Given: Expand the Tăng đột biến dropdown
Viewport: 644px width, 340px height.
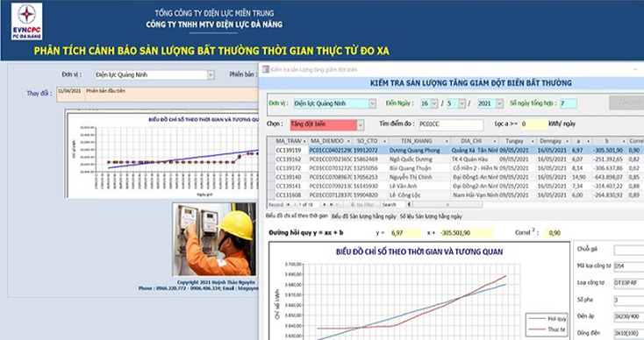Looking at the screenshot, I should (361, 124).
